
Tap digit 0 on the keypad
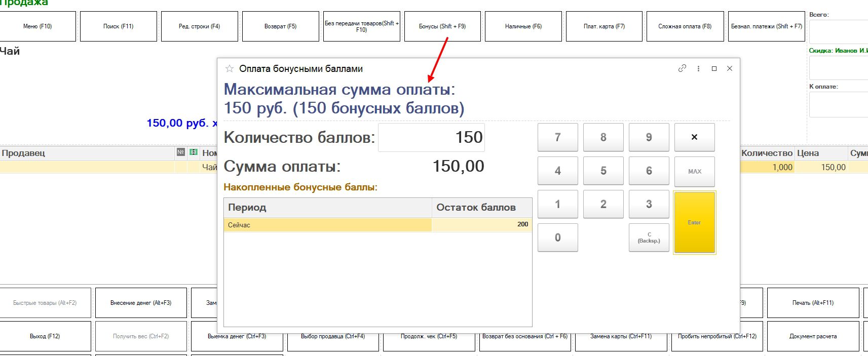click(x=557, y=238)
